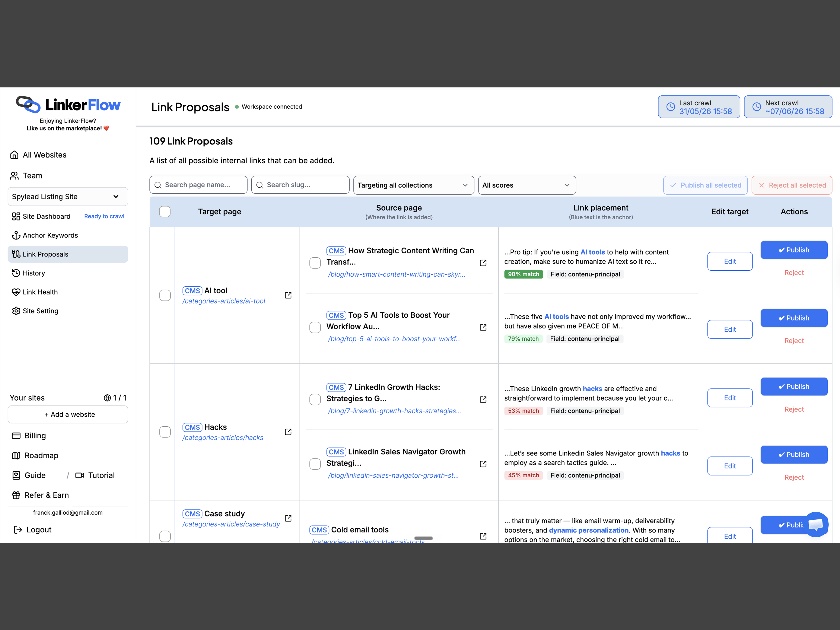The image size is (840, 630).
Task: Click + Add a website button
Action: tap(68, 414)
